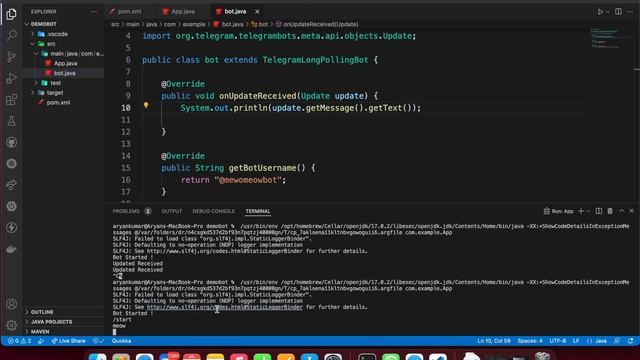Open the Extensions view
640x360 pixels.
tap(11, 100)
